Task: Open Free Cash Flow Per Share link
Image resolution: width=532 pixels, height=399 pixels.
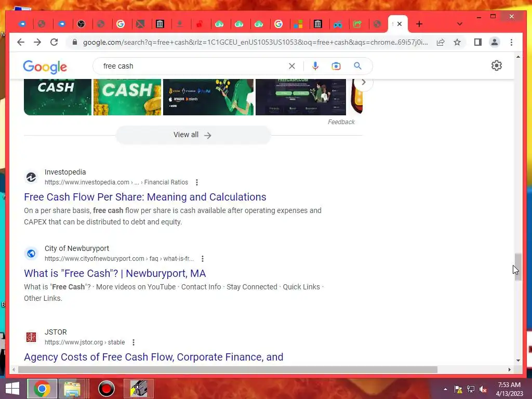Action: coord(145,197)
